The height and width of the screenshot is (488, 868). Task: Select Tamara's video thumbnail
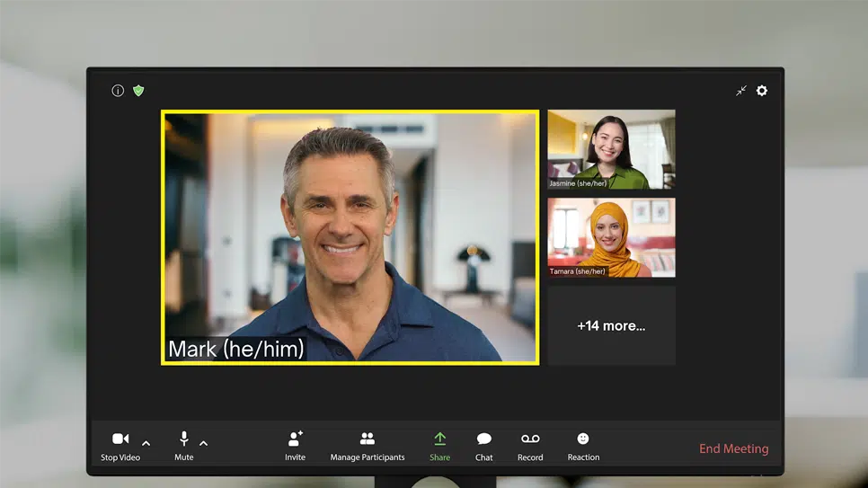tap(612, 237)
